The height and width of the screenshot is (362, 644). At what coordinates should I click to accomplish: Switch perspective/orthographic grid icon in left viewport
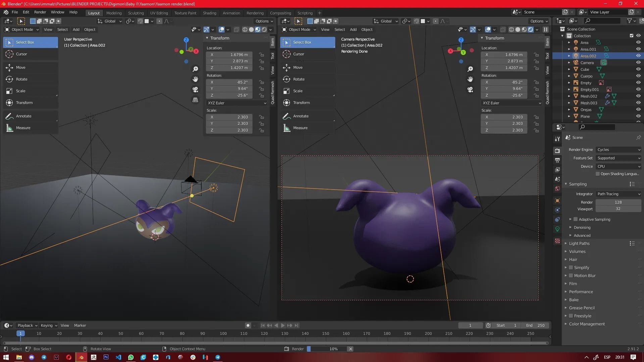pyautogui.click(x=195, y=100)
